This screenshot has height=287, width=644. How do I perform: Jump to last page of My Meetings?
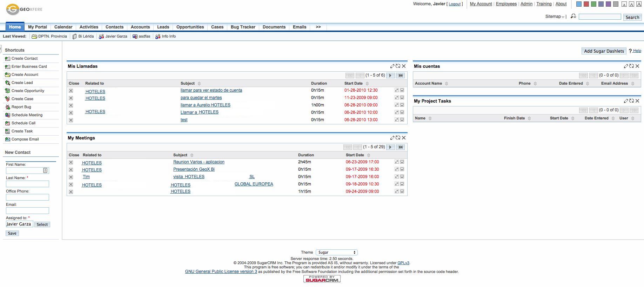click(401, 147)
